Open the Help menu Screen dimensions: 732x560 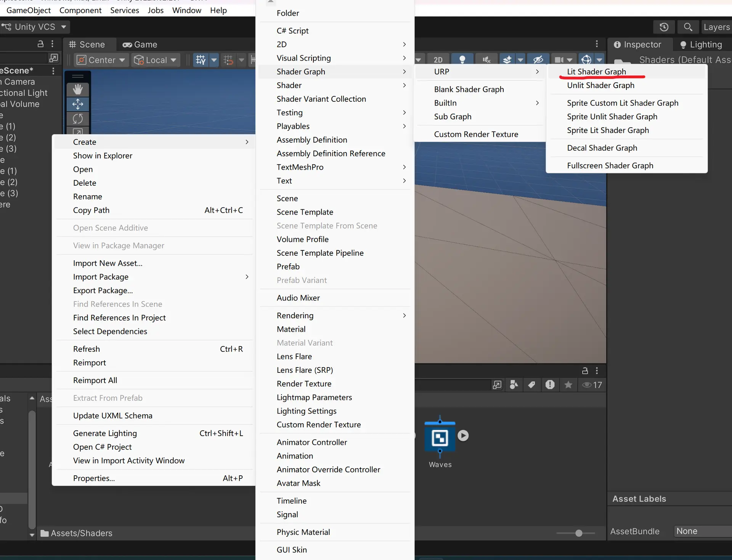218,10
